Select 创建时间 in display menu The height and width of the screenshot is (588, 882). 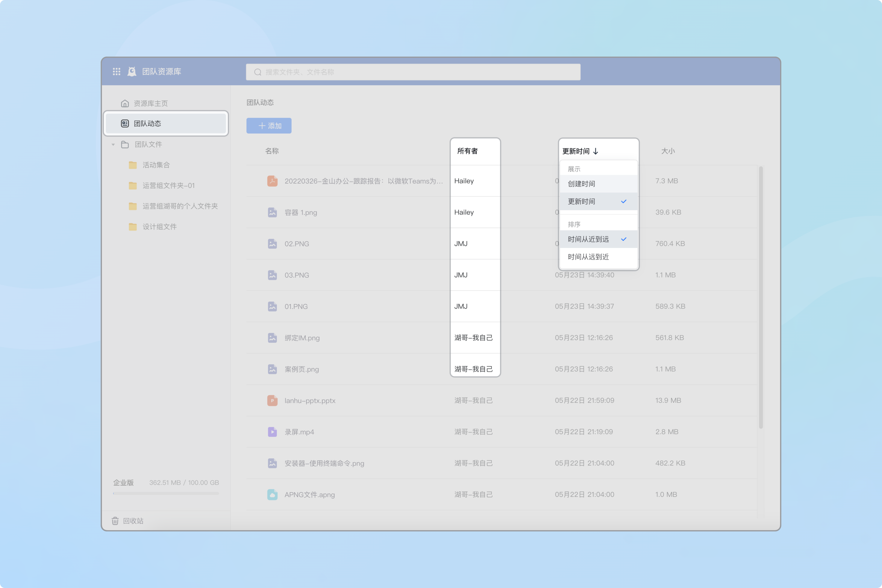[x=599, y=184]
